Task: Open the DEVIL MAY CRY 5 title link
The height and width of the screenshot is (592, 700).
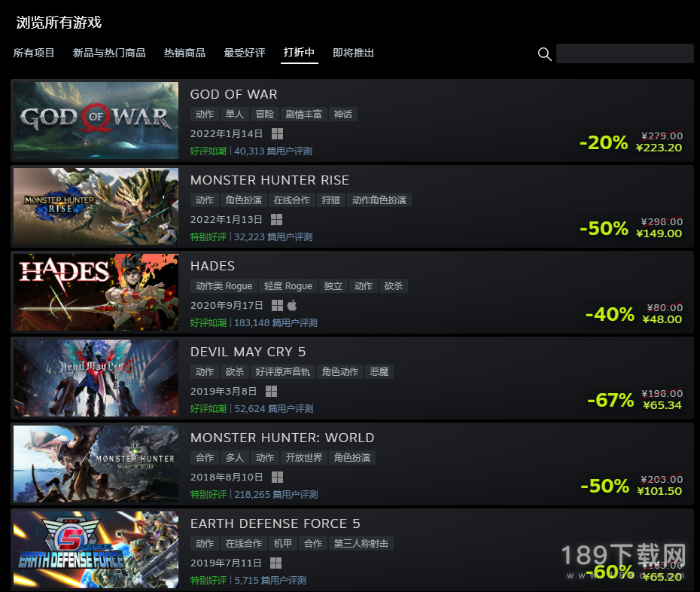Action: (248, 352)
